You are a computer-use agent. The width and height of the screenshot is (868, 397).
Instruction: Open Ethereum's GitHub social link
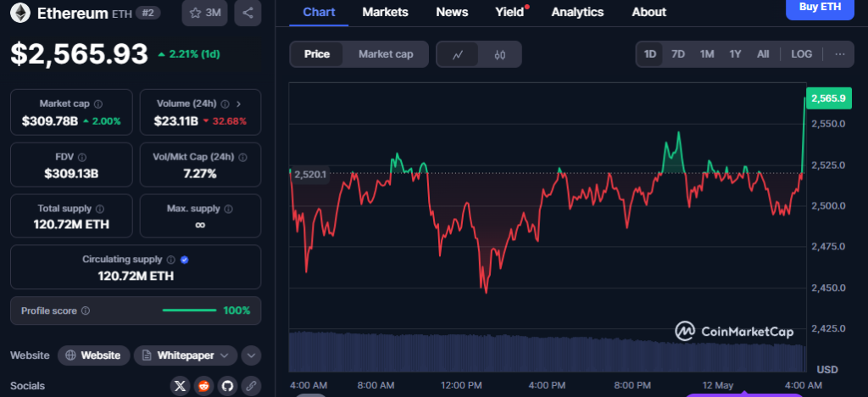(227, 386)
